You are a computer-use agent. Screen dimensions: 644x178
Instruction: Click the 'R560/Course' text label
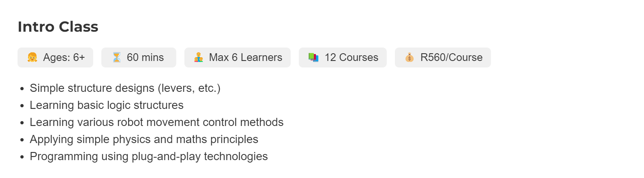click(451, 57)
